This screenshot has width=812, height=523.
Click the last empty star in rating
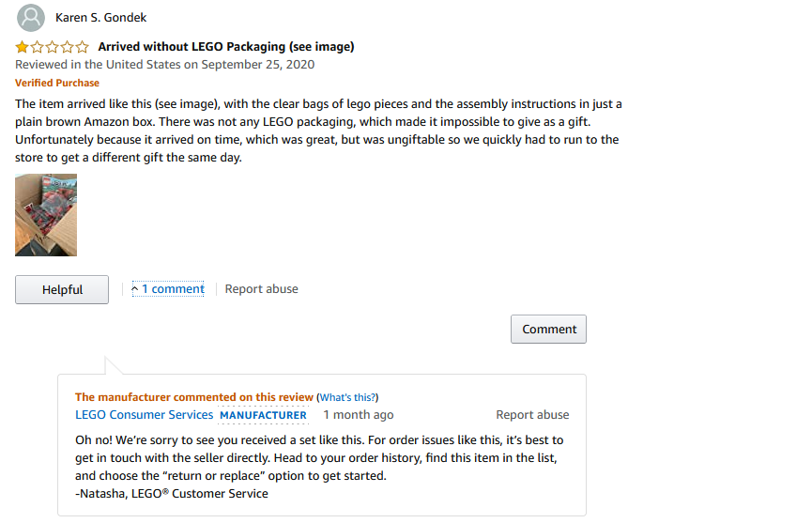83,47
